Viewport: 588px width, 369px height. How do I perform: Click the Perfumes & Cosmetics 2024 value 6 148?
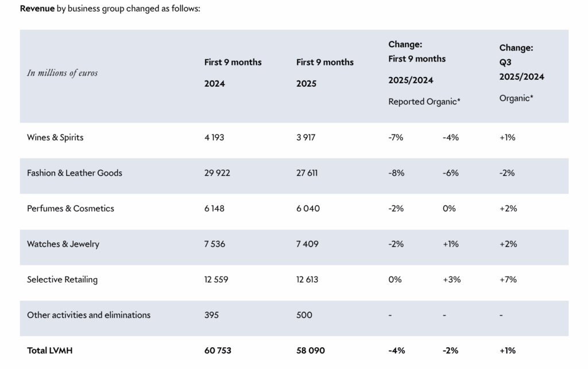pyautogui.click(x=214, y=209)
